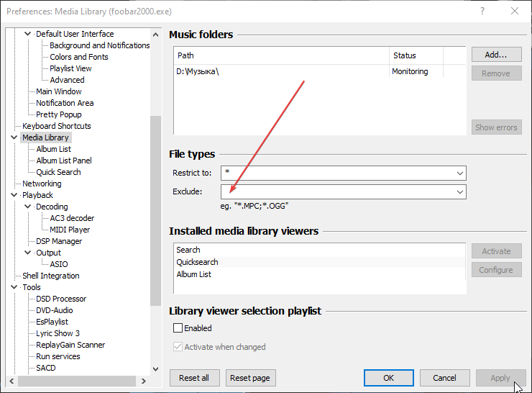Click the help question mark in title bar
The height and width of the screenshot is (393, 532).
482,11
